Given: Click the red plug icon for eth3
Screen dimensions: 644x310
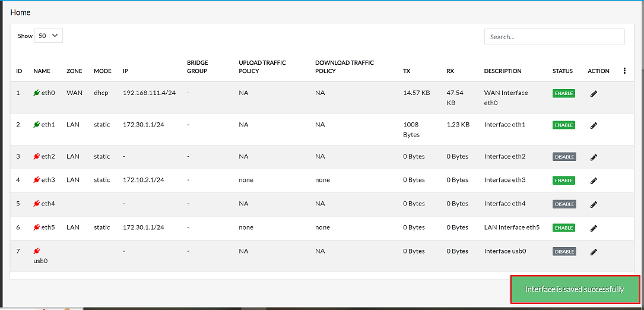Looking at the screenshot, I should 37,180.
